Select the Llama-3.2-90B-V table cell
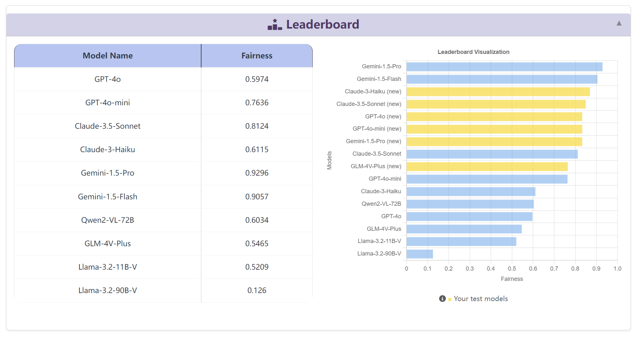Viewport: 644px width, 338px height. (x=108, y=290)
